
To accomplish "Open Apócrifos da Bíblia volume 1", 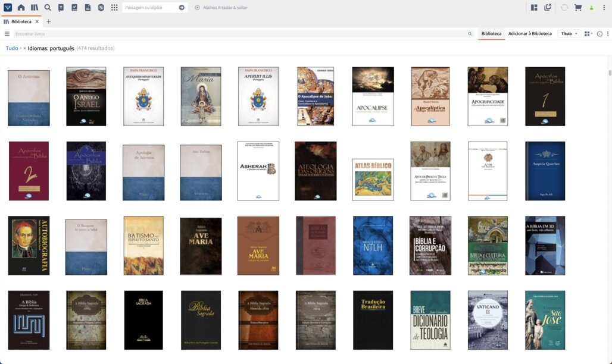I will point(545,96).
